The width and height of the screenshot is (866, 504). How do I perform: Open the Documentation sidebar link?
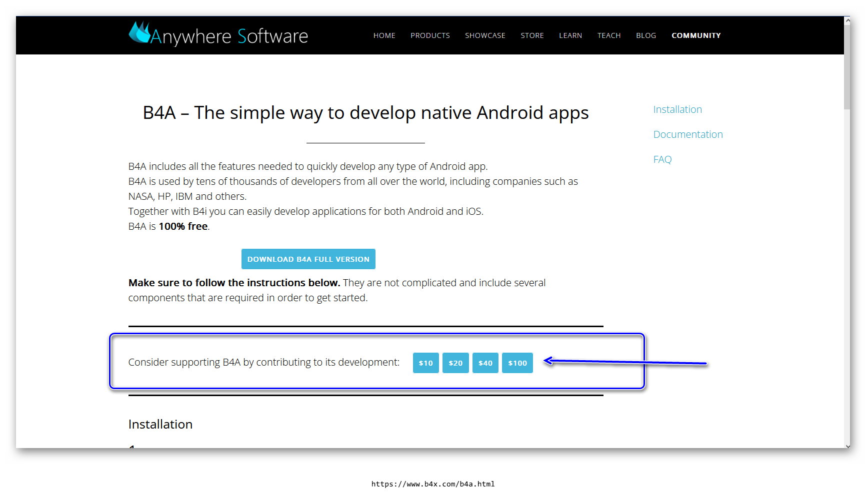tap(688, 134)
